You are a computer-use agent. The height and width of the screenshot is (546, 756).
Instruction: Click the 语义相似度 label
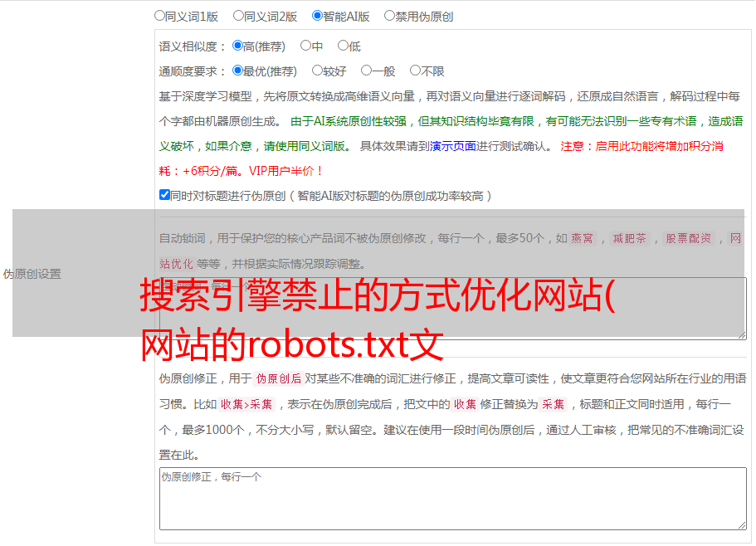193,46
